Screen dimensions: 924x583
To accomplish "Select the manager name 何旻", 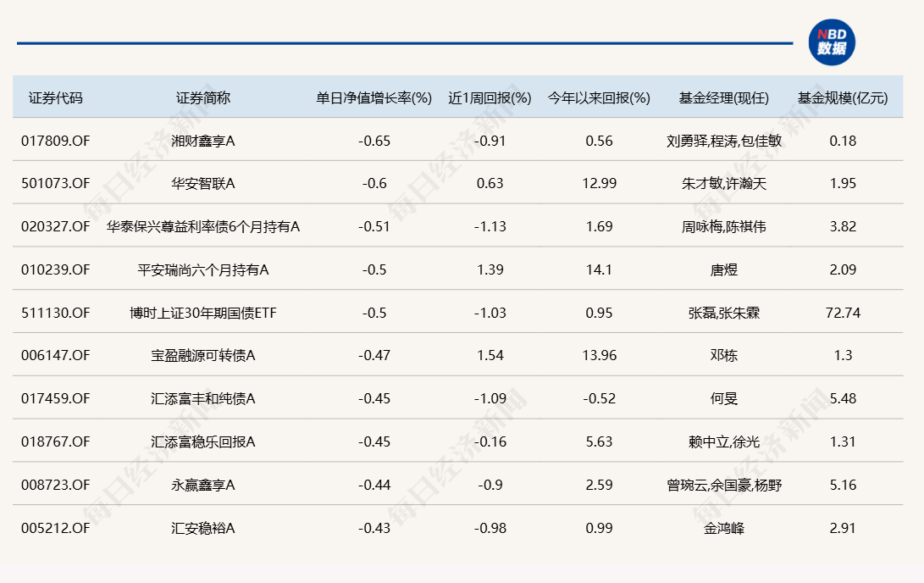I will point(723,398).
